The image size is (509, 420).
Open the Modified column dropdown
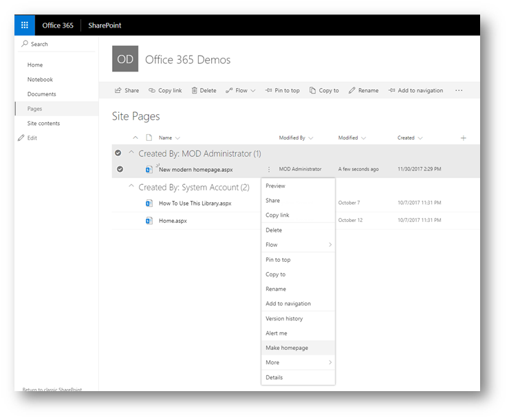pos(363,138)
